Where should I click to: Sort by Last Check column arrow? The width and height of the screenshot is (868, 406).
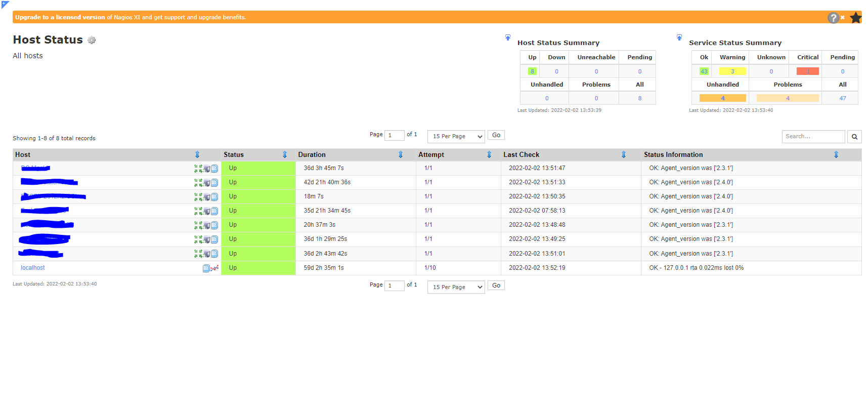624,155
